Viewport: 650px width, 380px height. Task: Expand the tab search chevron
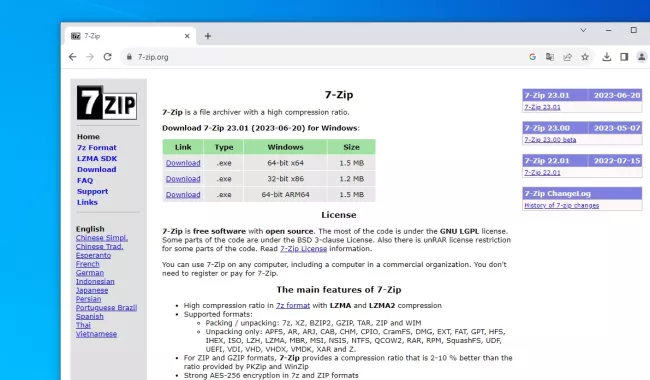(x=583, y=30)
